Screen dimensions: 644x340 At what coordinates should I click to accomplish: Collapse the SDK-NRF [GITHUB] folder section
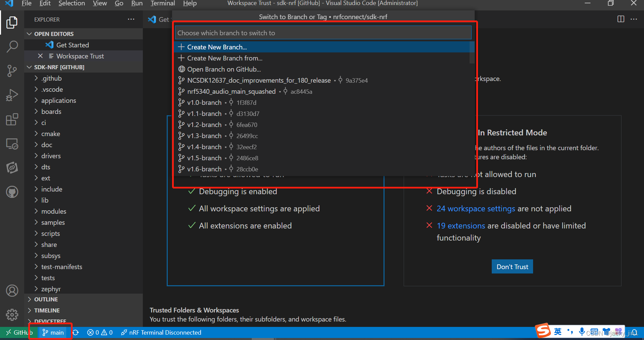pos(84,67)
